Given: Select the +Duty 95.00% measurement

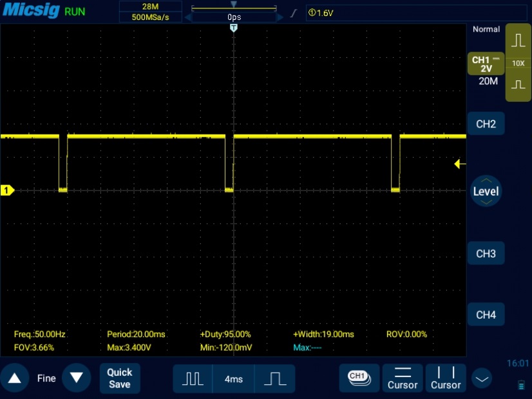Looking at the screenshot, I should pyautogui.click(x=225, y=334).
